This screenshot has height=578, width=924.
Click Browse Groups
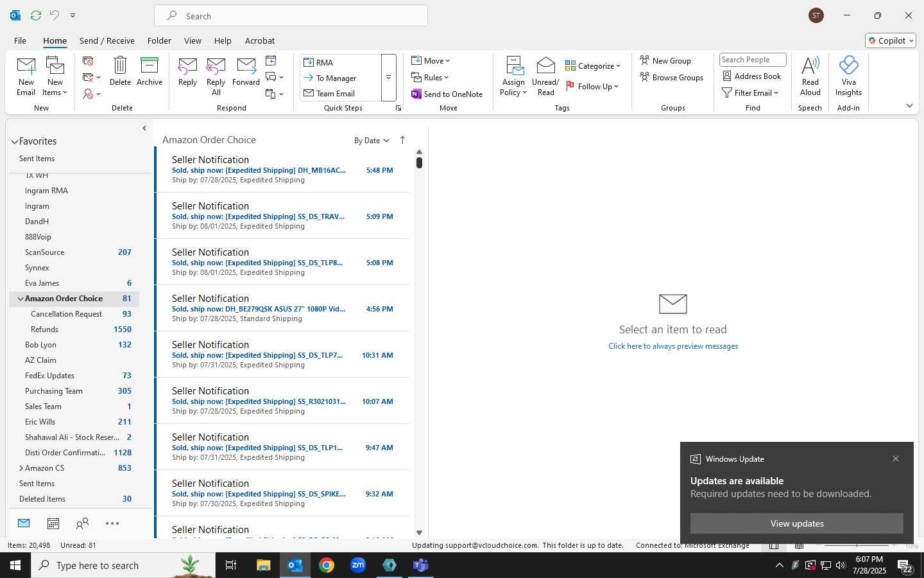click(x=671, y=77)
